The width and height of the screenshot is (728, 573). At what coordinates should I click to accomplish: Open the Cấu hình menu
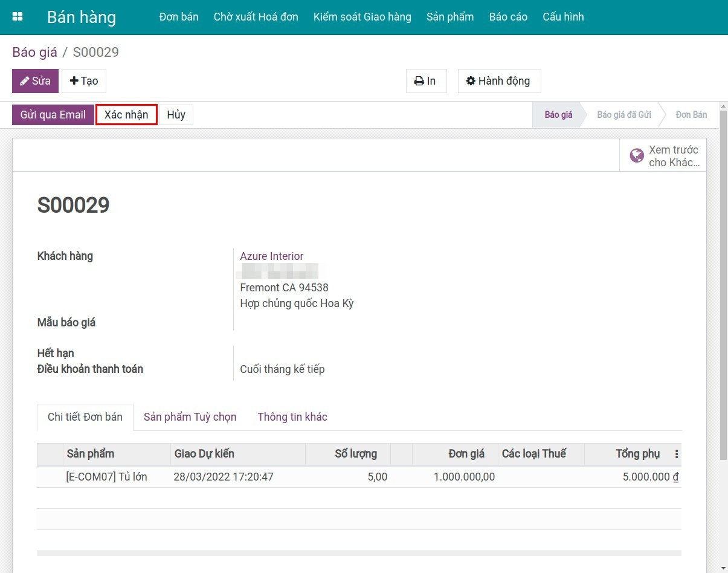[x=563, y=17]
